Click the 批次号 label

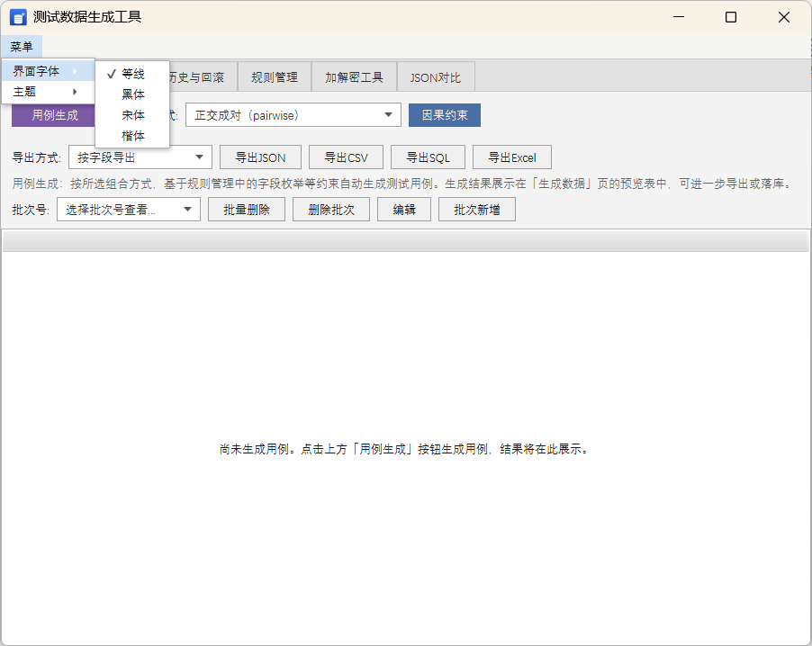[x=31, y=210]
